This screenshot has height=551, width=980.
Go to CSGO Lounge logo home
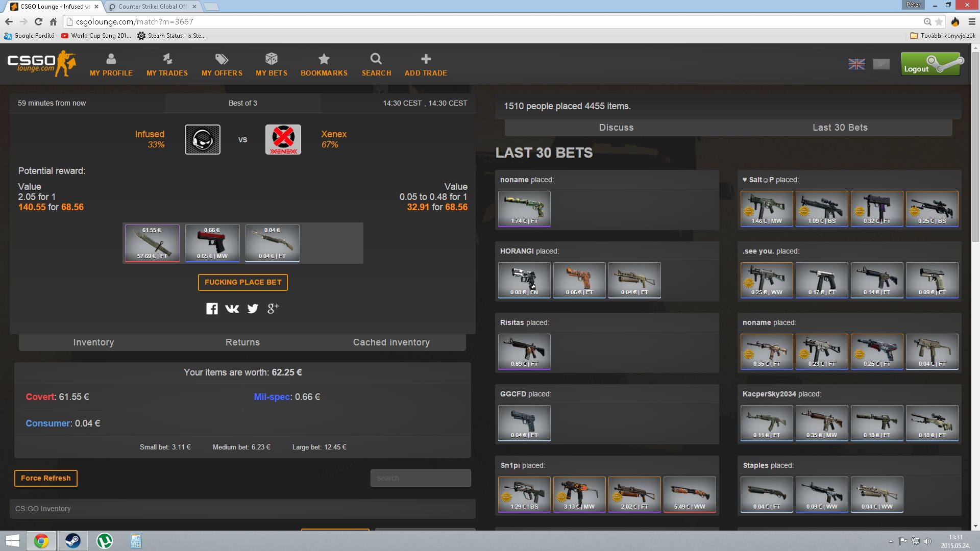coord(42,63)
